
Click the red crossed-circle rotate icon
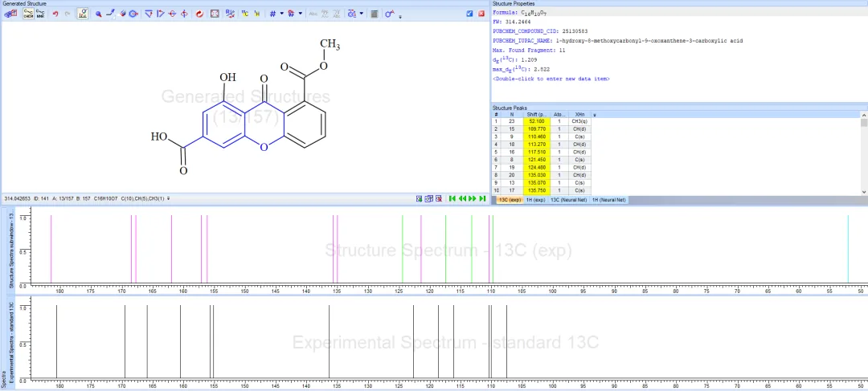(x=172, y=14)
